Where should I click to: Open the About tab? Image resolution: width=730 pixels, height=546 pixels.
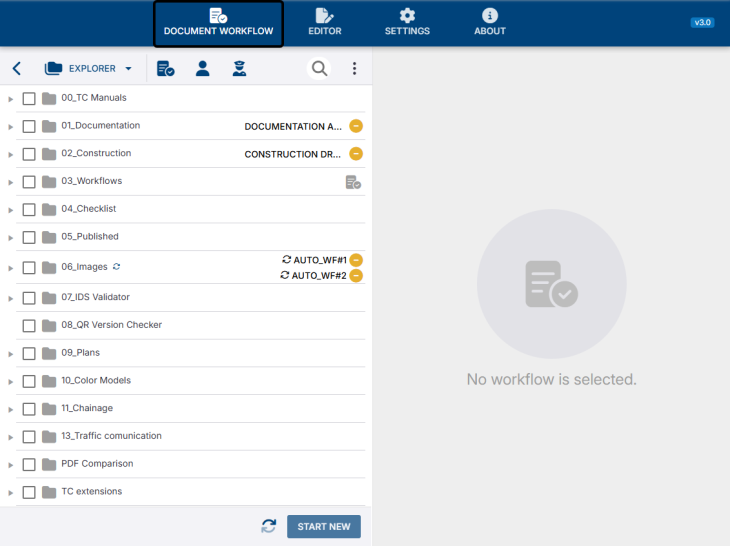tap(490, 23)
